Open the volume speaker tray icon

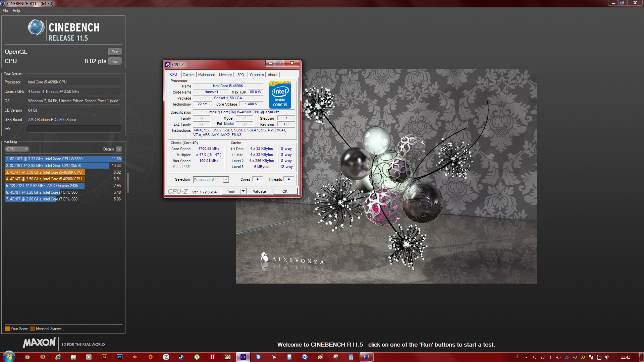click(x=607, y=357)
